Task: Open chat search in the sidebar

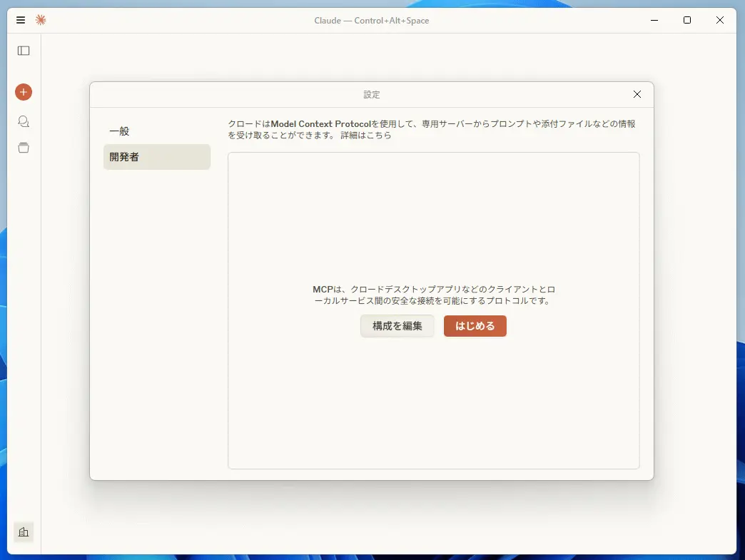Action: (x=24, y=121)
